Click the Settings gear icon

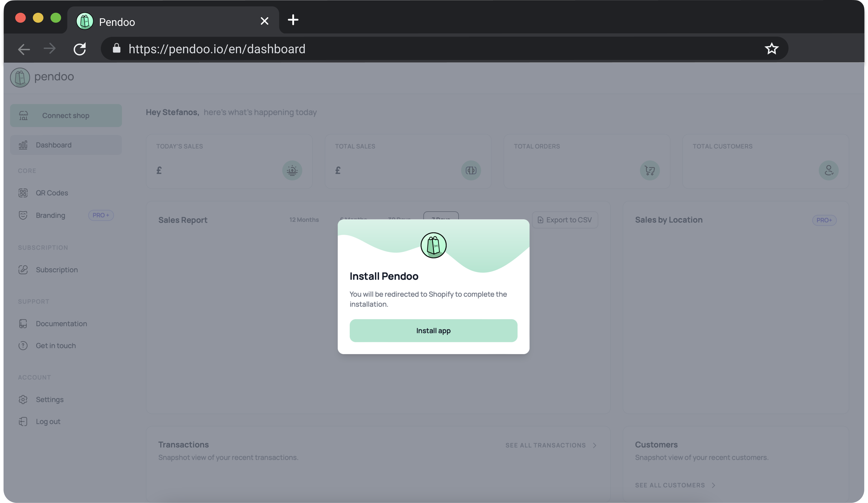pyautogui.click(x=23, y=399)
